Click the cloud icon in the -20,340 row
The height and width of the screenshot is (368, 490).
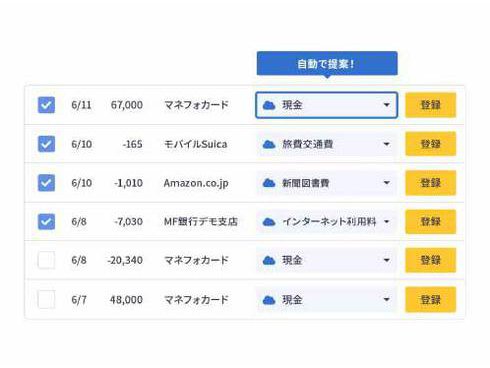[269, 260]
